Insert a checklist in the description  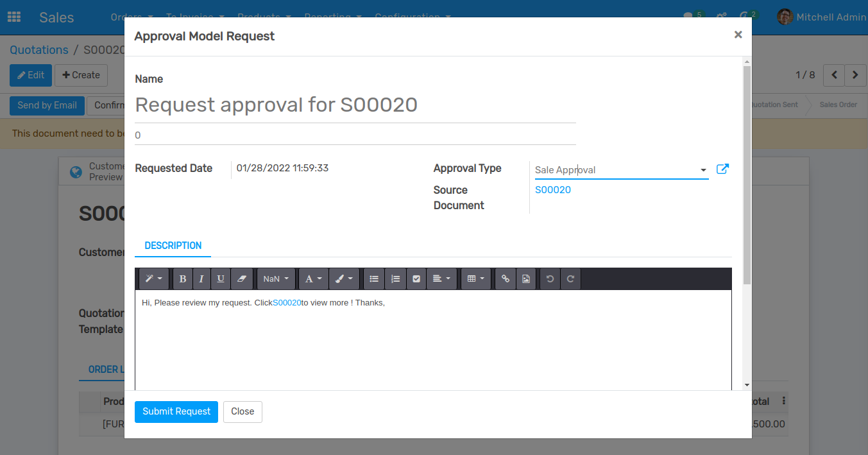[x=416, y=279]
